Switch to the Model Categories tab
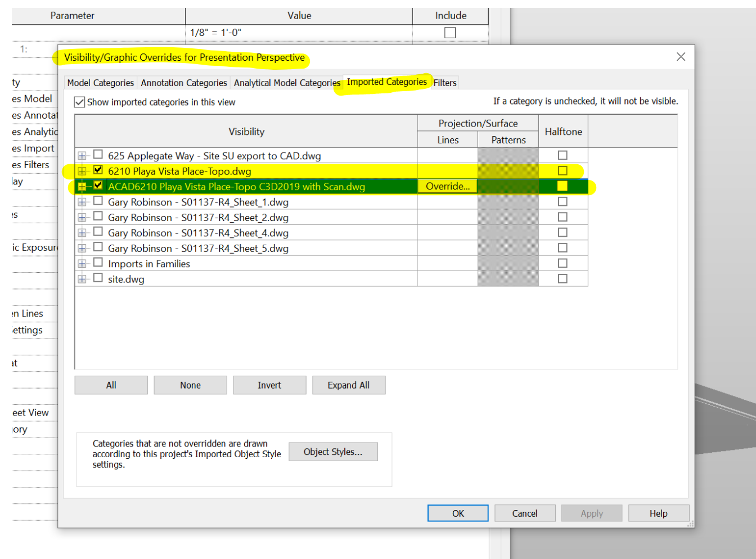Image resolution: width=756 pixels, height=559 pixels. point(100,82)
